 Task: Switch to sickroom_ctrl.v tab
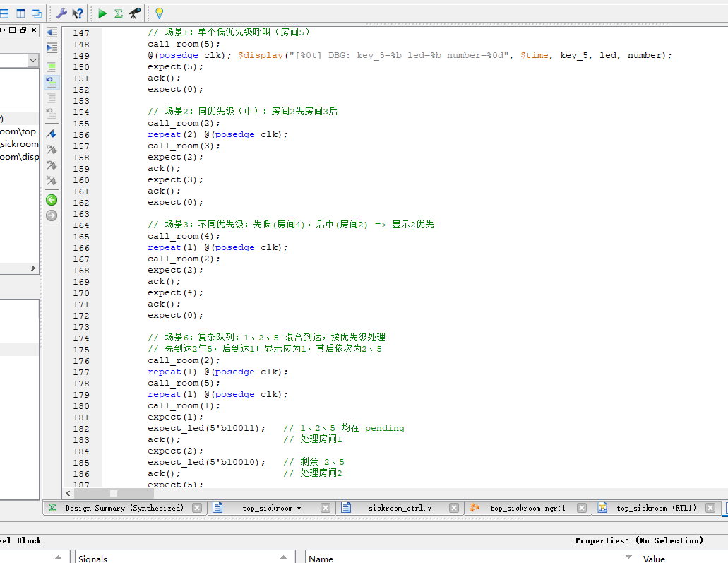pyautogui.click(x=400, y=508)
